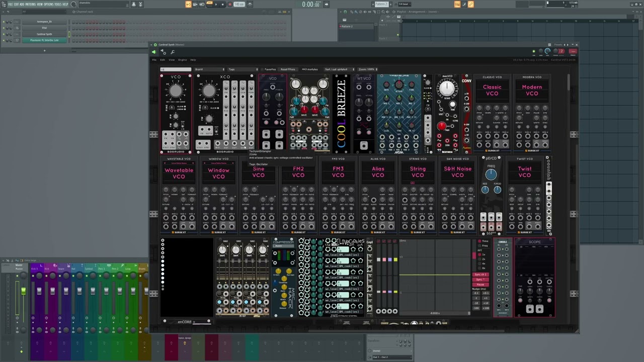Viewport: 644px width, 362px height.
Task: Open the Tags filter dropdown
Action: pyautogui.click(x=242, y=69)
